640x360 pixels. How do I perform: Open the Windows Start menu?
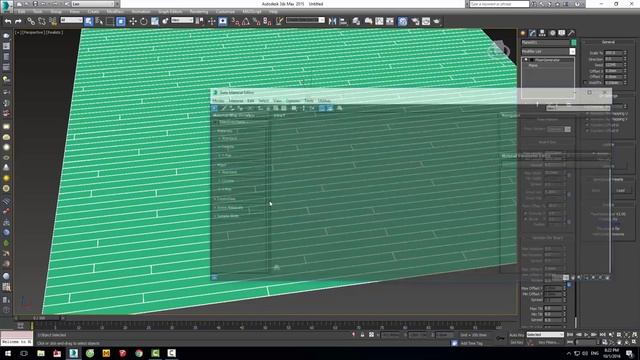[8, 353]
